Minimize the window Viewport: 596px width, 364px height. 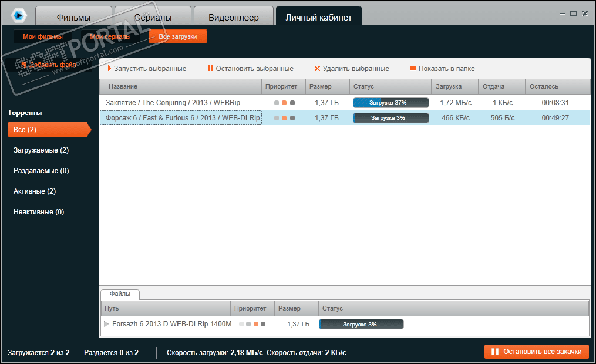click(x=562, y=14)
